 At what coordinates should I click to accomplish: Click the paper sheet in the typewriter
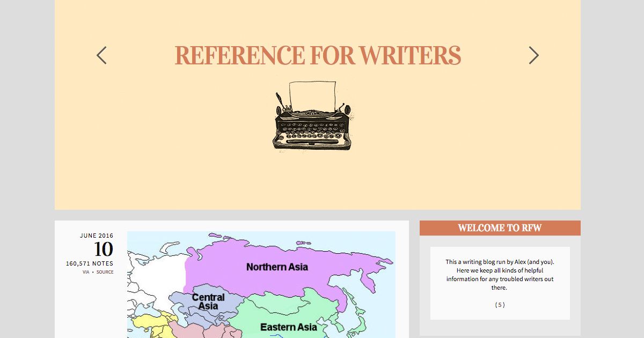312,94
